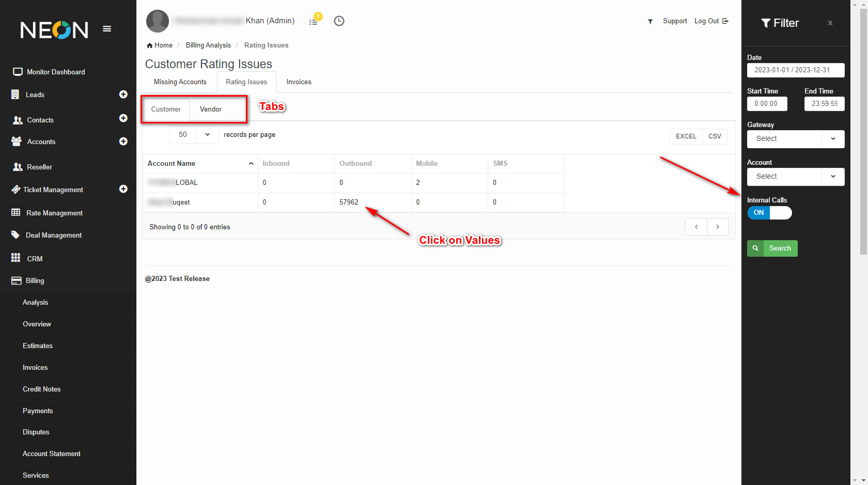Toggle the Internal Calls switch off
This screenshot has height=485, width=868.
(x=769, y=213)
